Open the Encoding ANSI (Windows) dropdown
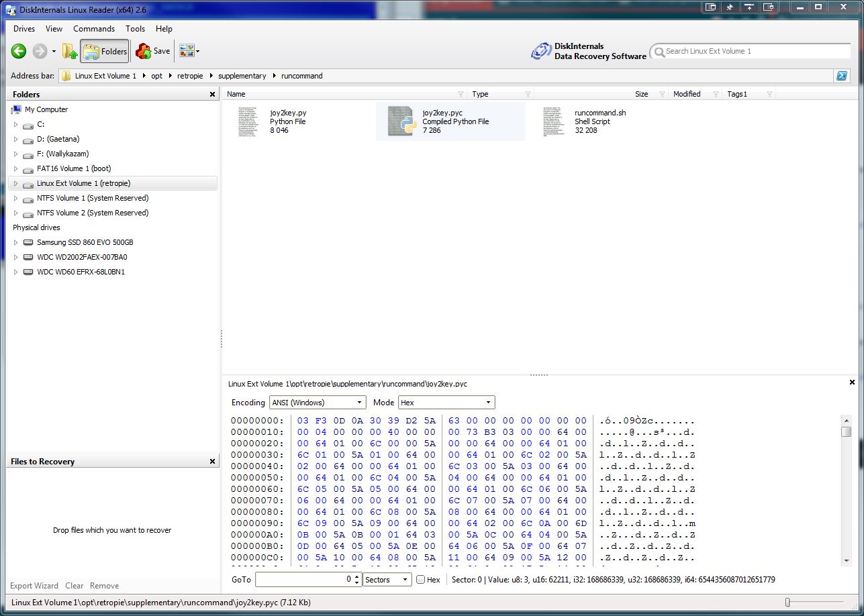 pyautogui.click(x=318, y=403)
